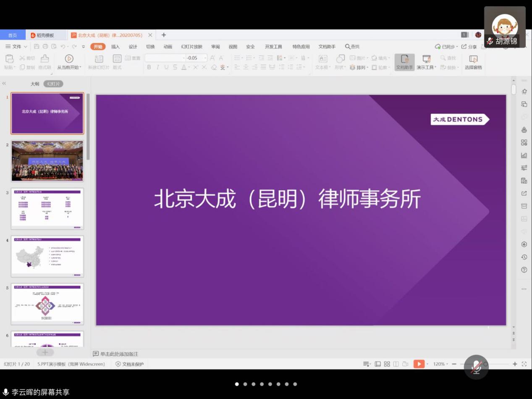Toggle italic formatting I
Image resolution: width=532 pixels, height=399 pixels.
tap(158, 67)
